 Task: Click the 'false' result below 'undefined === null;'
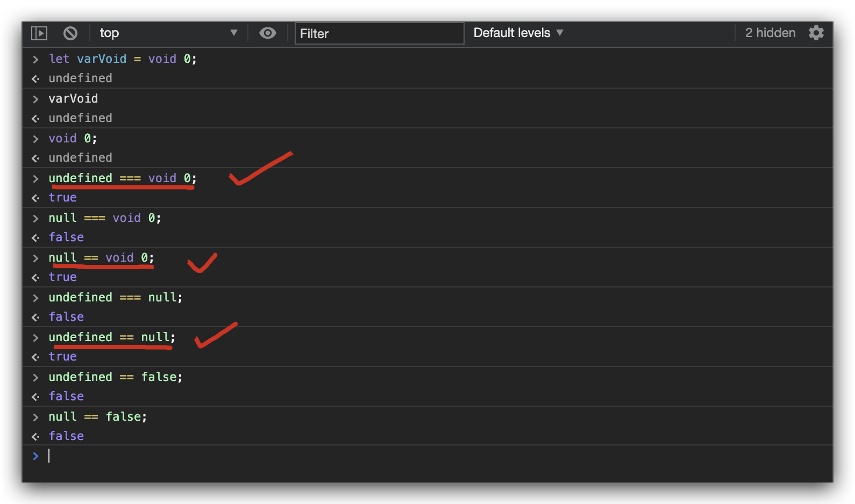coord(66,317)
